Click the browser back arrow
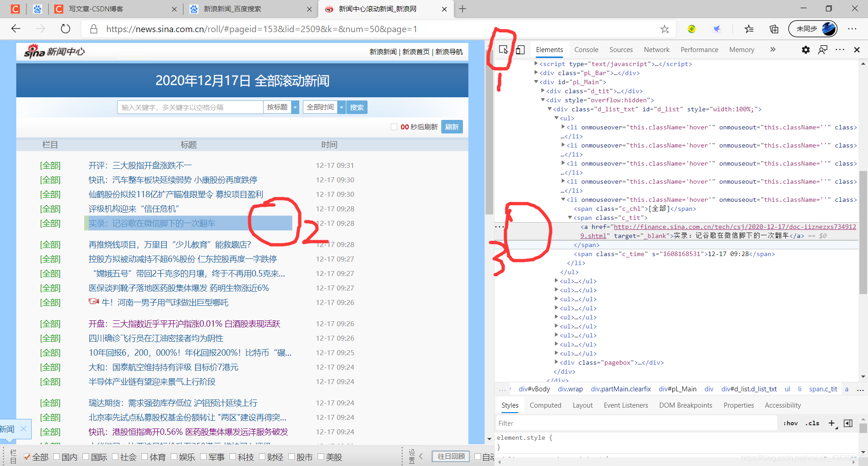Viewport: 868px width, 466px height. click(x=16, y=29)
